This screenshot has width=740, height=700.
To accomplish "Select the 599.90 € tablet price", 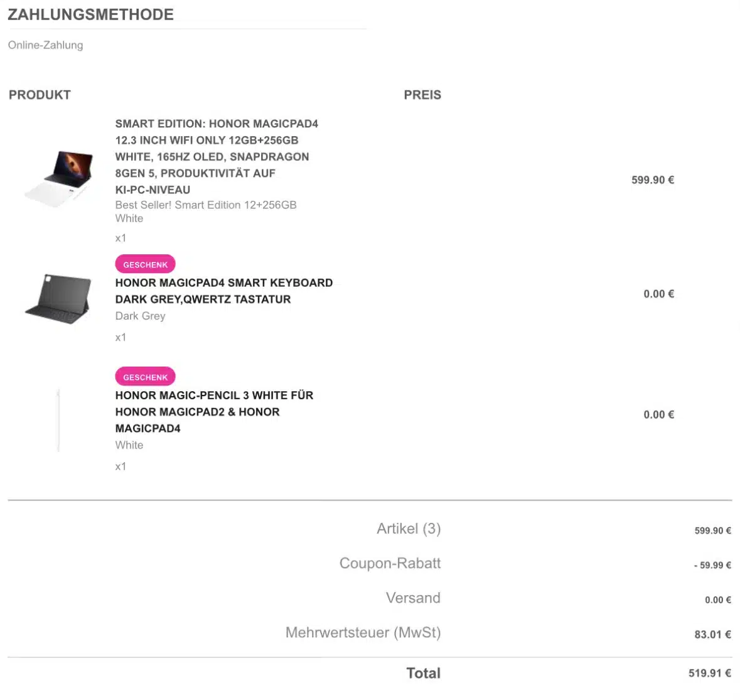I will pos(653,180).
